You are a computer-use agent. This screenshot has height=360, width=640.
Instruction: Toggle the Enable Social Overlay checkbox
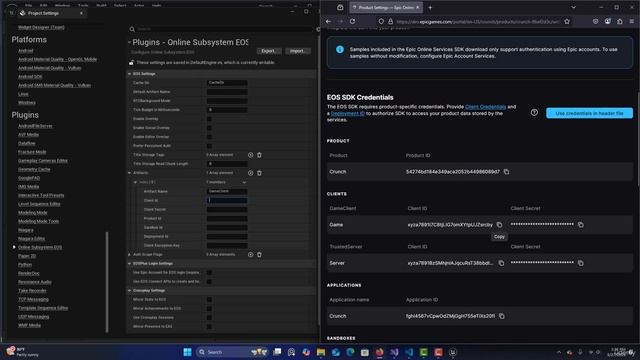pyautogui.click(x=209, y=128)
